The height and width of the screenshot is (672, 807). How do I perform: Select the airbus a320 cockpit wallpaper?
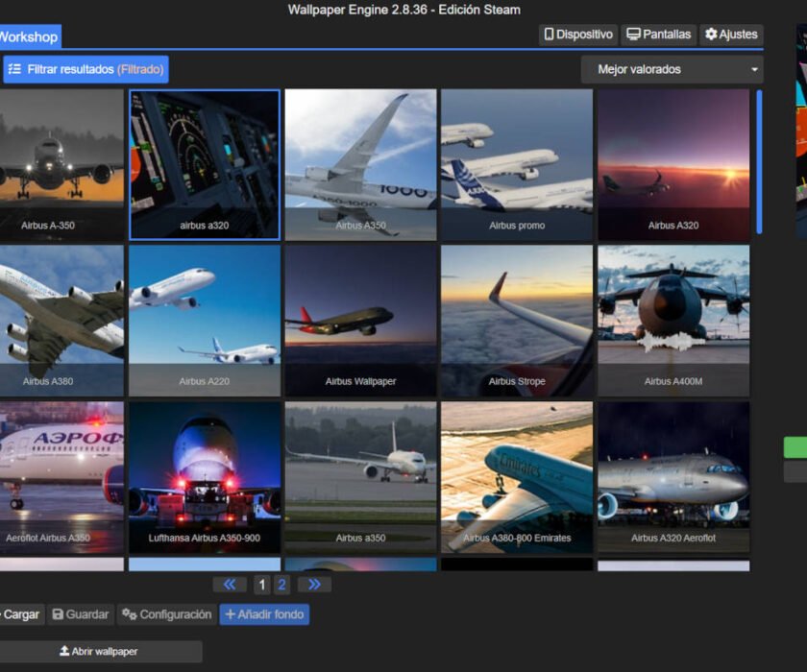[205, 164]
